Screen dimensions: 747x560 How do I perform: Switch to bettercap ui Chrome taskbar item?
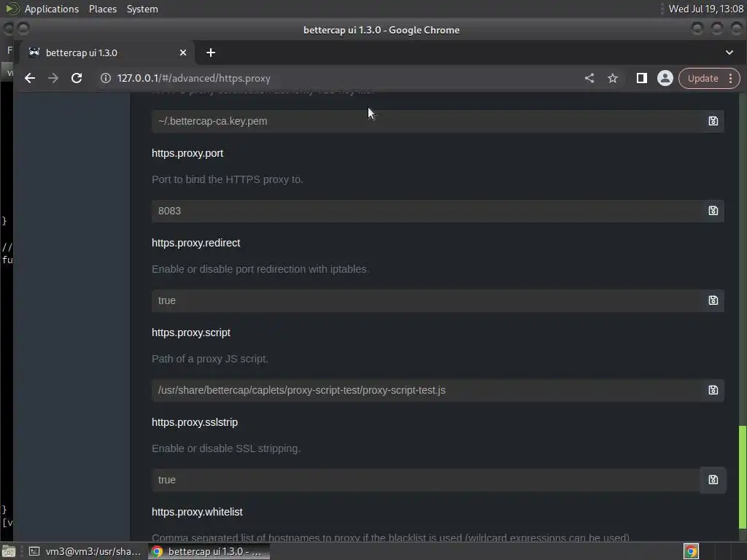[209, 551]
